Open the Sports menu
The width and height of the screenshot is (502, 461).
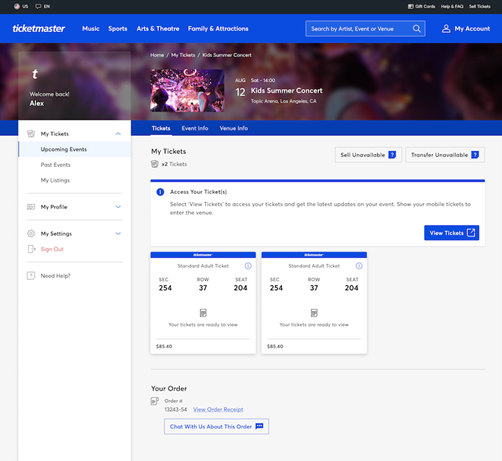(x=118, y=29)
